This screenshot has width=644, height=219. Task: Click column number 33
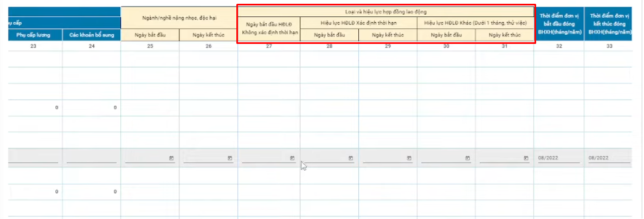tap(609, 47)
